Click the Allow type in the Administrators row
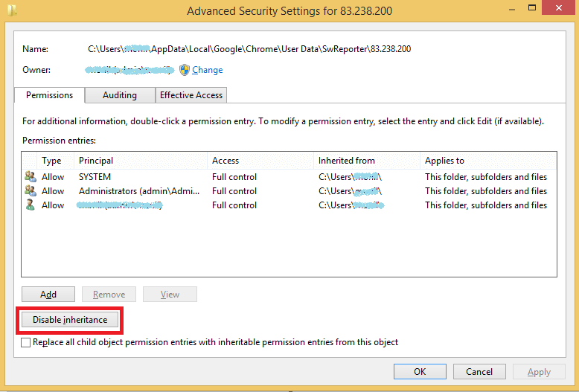Viewport: 579px width, 392px height. click(53, 191)
